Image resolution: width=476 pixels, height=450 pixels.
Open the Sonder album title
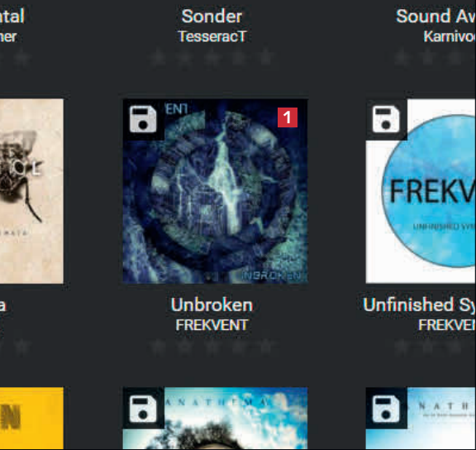pyautogui.click(x=212, y=16)
